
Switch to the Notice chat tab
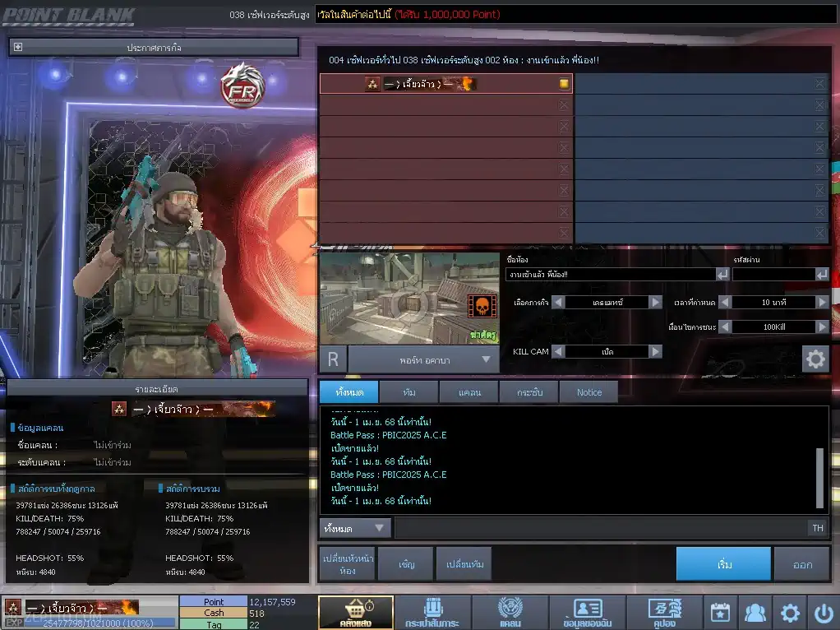pos(588,392)
